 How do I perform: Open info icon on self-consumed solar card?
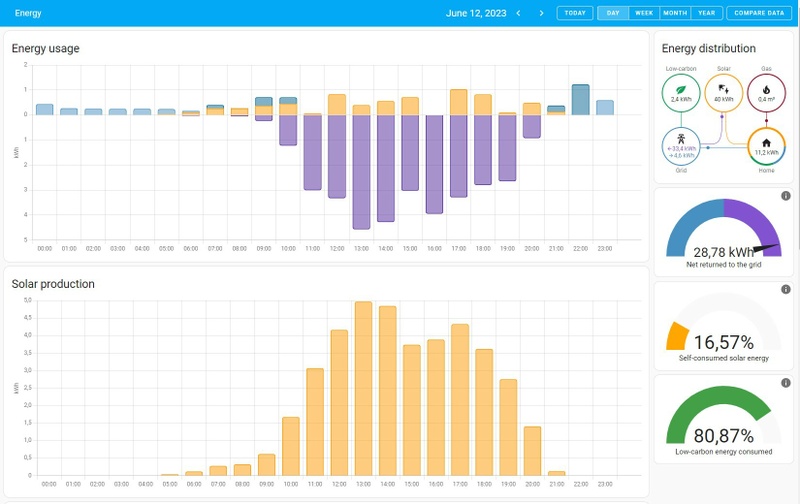(x=786, y=290)
